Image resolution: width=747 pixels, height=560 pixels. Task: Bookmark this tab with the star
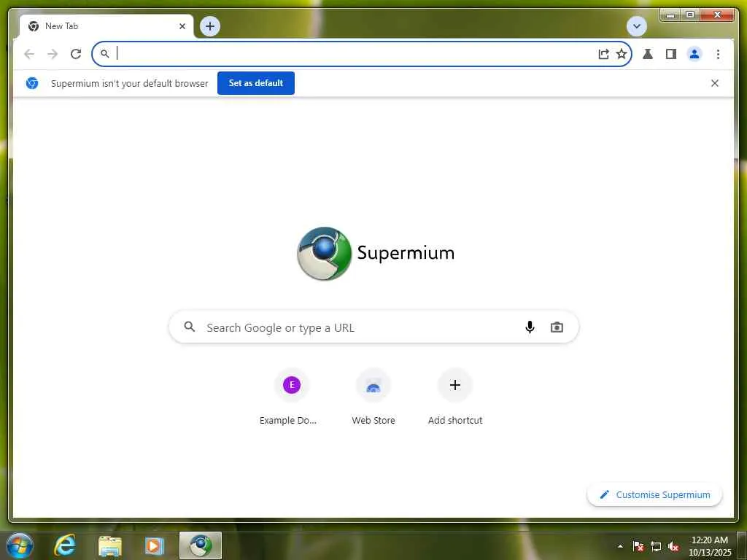[x=622, y=54]
